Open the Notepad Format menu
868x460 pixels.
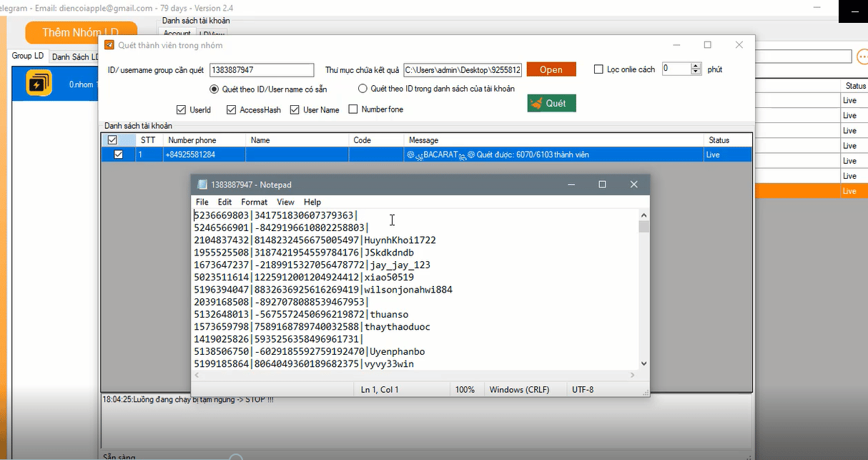(x=254, y=202)
